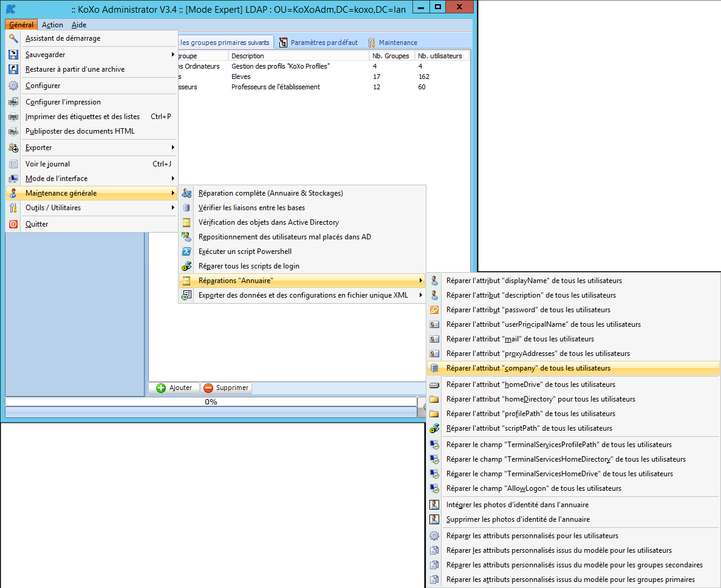
Task: Expand the Exporter des données XML submenu arrow
Action: [420, 295]
